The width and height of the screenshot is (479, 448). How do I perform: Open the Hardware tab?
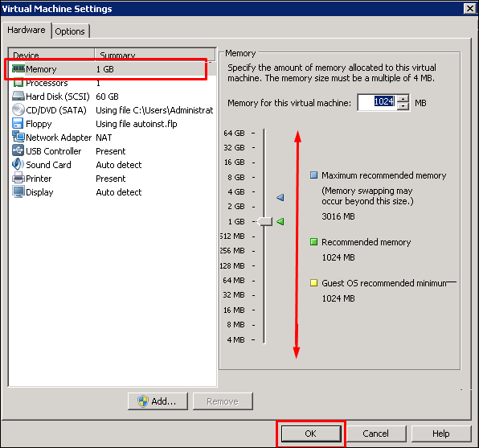click(27, 30)
